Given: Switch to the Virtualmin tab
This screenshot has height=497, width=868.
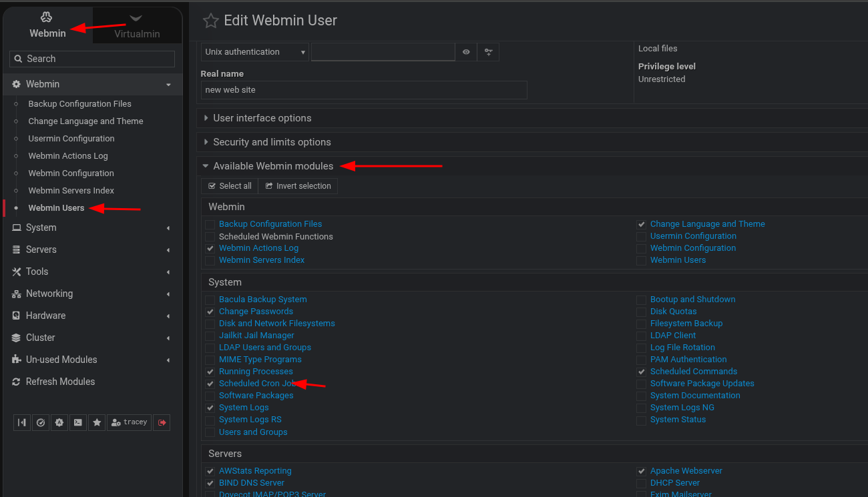Looking at the screenshot, I should (x=137, y=26).
